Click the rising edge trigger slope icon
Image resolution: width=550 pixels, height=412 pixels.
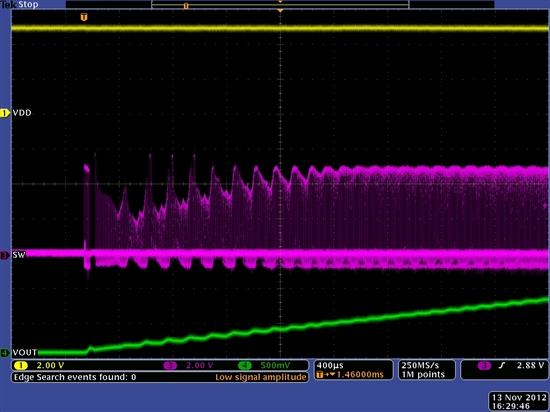coord(502,366)
